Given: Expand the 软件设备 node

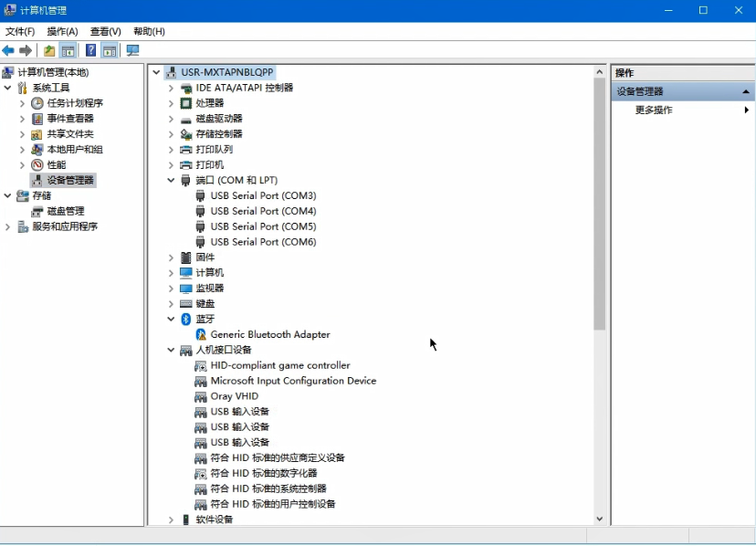Looking at the screenshot, I should [x=171, y=520].
